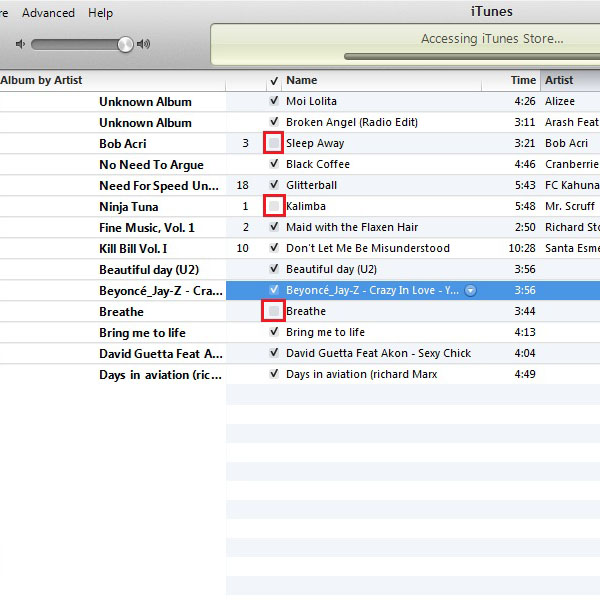Image resolution: width=600 pixels, height=600 pixels.
Task: Uncheck the Days in aviation checkbox
Action: [274, 374]
